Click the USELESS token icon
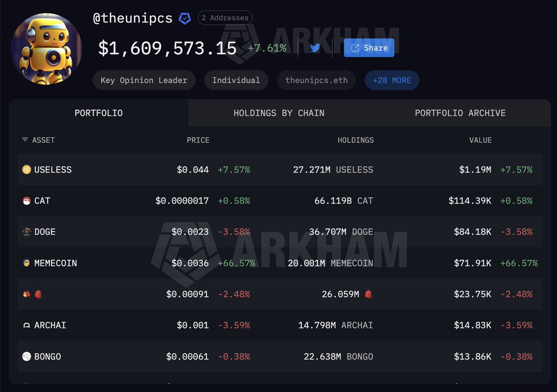 [x=27, y=170]
